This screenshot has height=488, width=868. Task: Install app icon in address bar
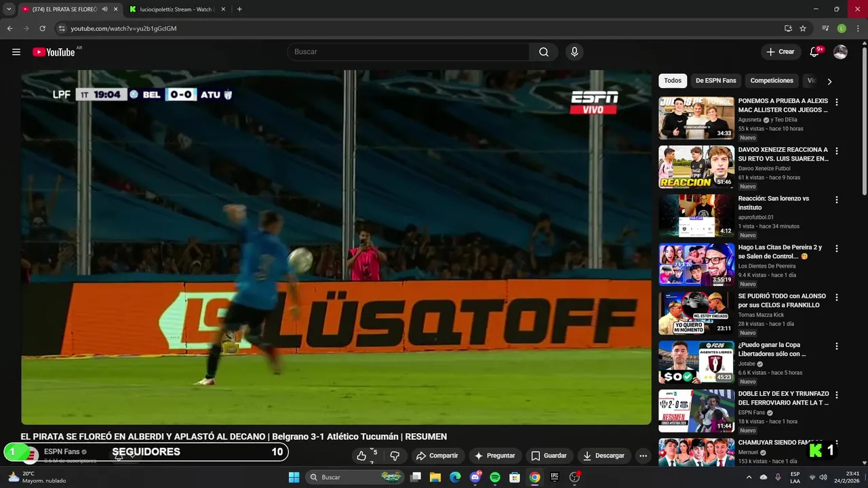[788, 28]
